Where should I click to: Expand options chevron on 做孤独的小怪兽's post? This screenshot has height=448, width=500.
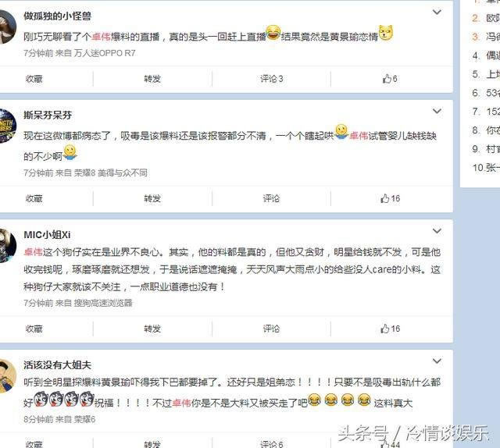coord(437,12)
